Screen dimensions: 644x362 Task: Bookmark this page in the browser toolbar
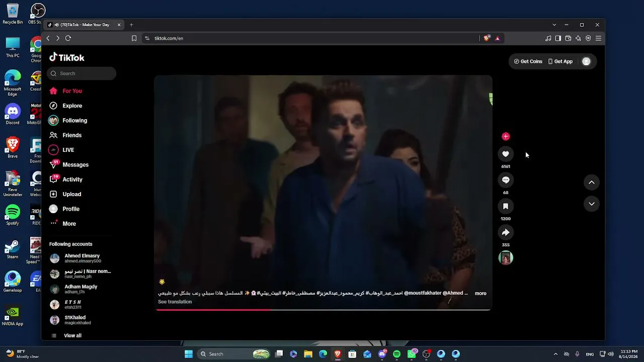tap(134, 38)
